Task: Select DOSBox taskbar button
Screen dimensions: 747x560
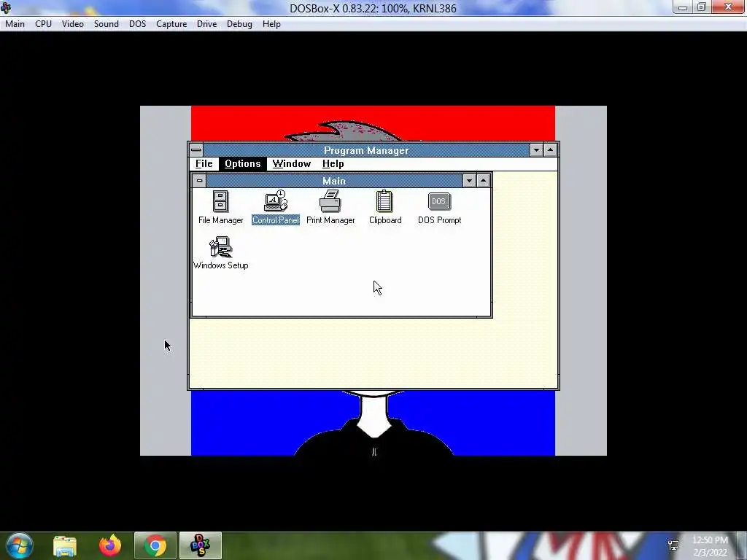Action: [200, 545]
